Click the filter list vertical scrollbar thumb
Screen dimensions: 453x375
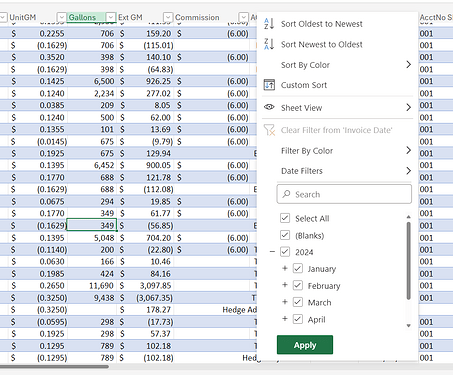[x=409, y=261]
